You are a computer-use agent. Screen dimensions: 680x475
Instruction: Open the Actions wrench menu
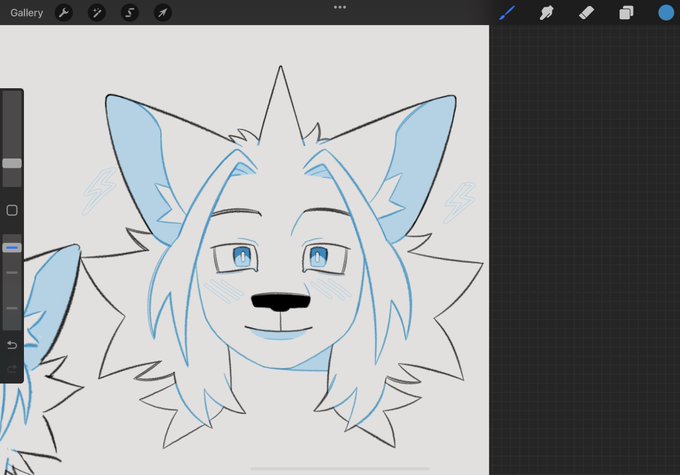tap(64, 13)
